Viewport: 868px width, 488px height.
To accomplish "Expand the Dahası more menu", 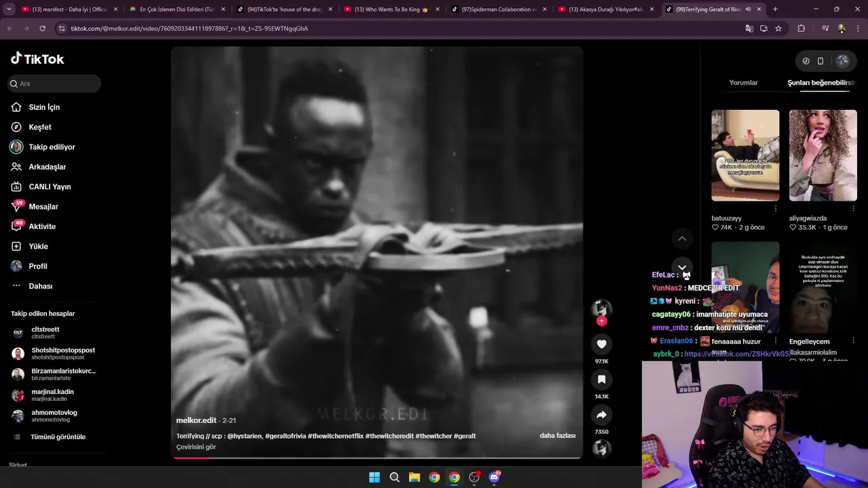I will click(40, 286).
